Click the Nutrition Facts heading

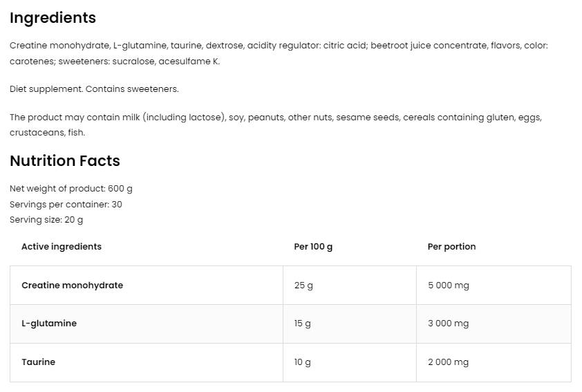coord(65,161)
